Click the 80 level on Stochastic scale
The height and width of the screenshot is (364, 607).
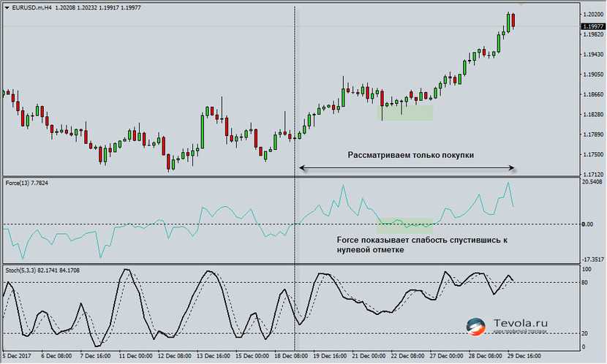[584, 281]
